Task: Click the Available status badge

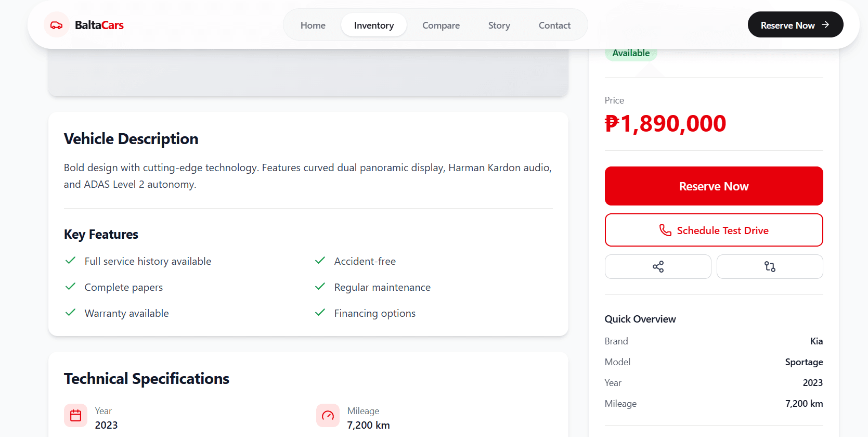Action: [631, 53]
